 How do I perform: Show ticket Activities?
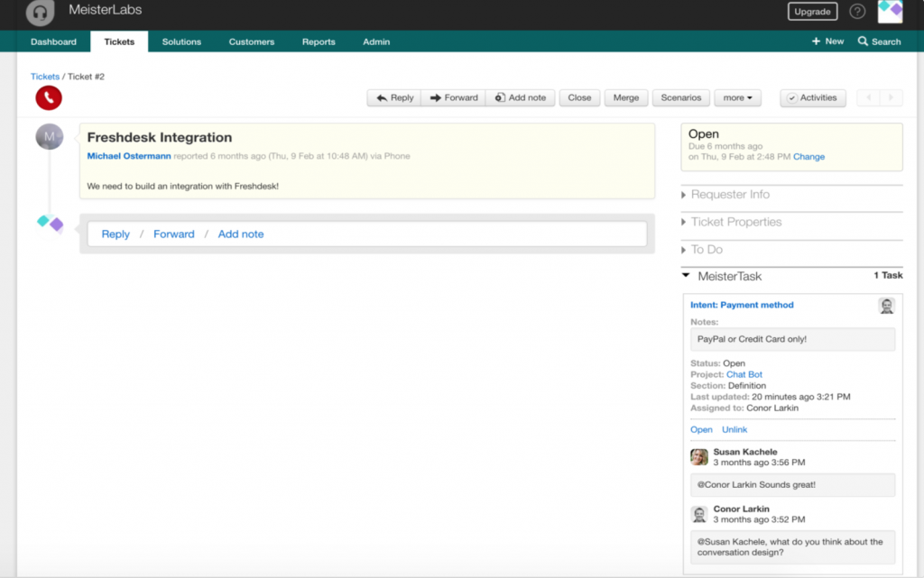click(x=813, y=97)
